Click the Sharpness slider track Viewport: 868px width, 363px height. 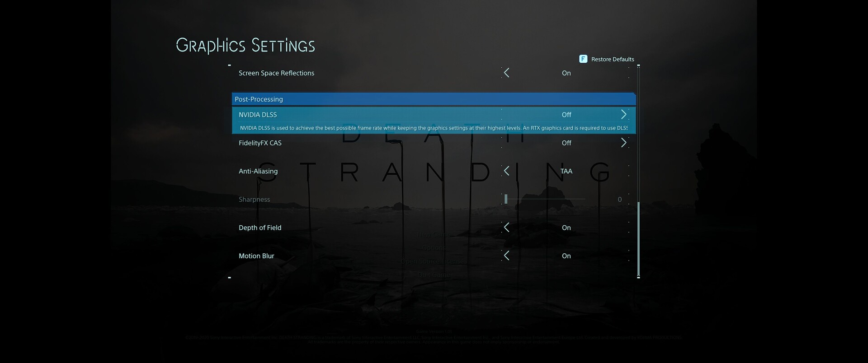[545, 199]
